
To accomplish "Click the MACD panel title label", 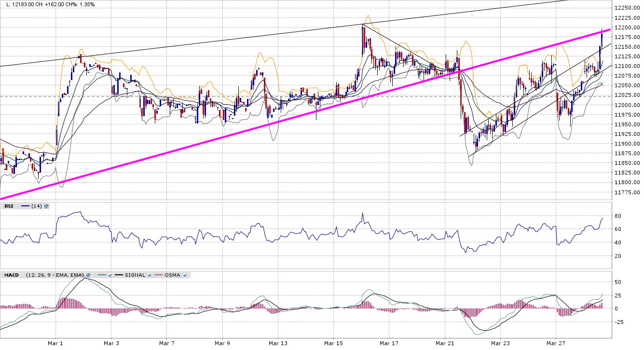I will tap(11, 275).
